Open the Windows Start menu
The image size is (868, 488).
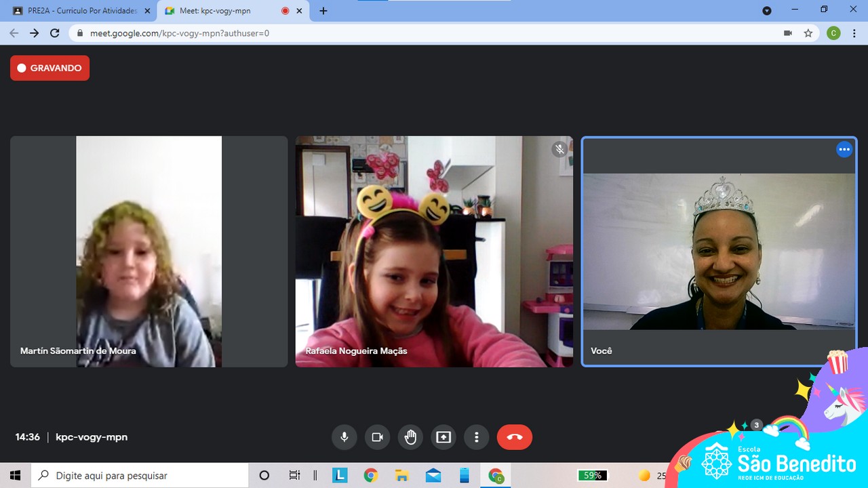[15, 475]
